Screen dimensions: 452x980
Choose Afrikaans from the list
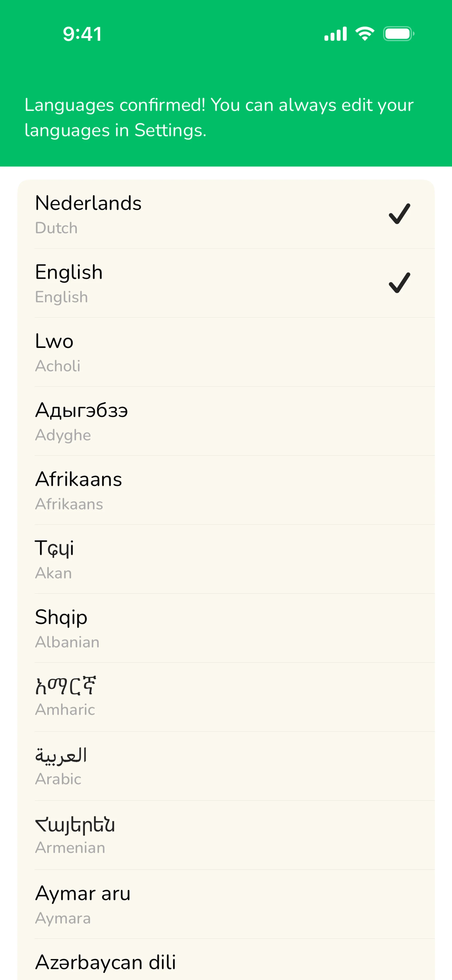pos(226,490)
